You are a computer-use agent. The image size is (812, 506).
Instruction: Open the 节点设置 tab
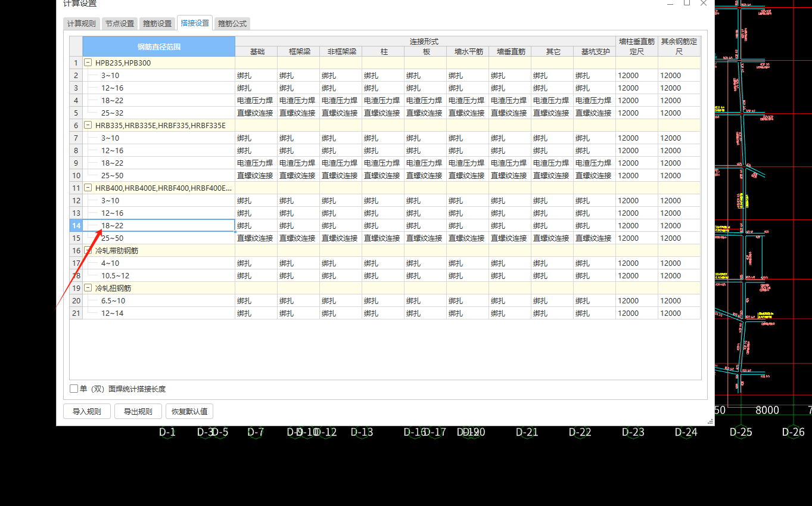(119, 24)
